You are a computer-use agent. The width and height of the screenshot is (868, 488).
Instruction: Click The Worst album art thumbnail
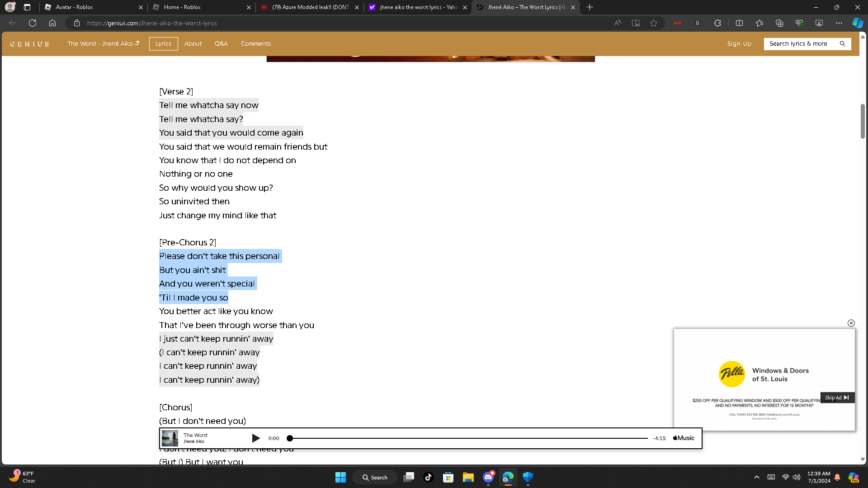[x=170, y=438]
